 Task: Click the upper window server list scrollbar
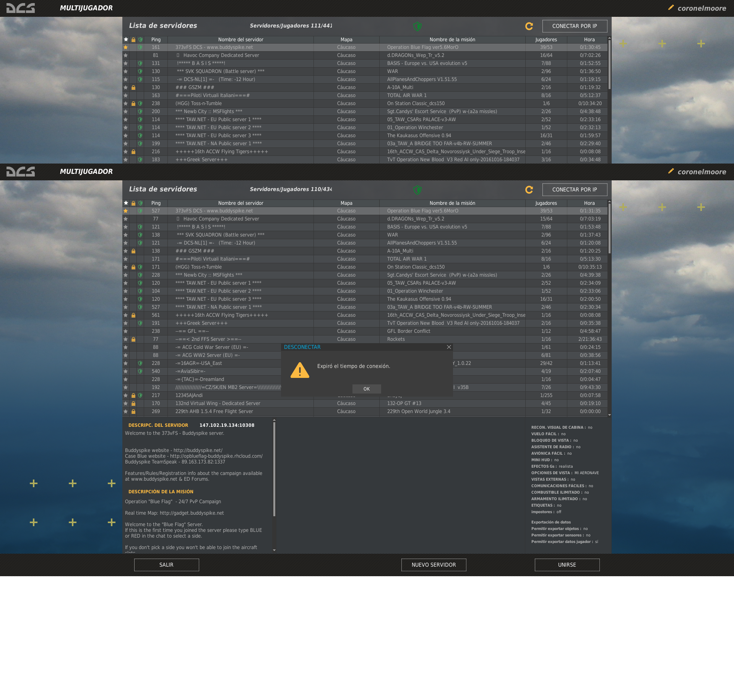pyautogui.click(x=609, y=64)
